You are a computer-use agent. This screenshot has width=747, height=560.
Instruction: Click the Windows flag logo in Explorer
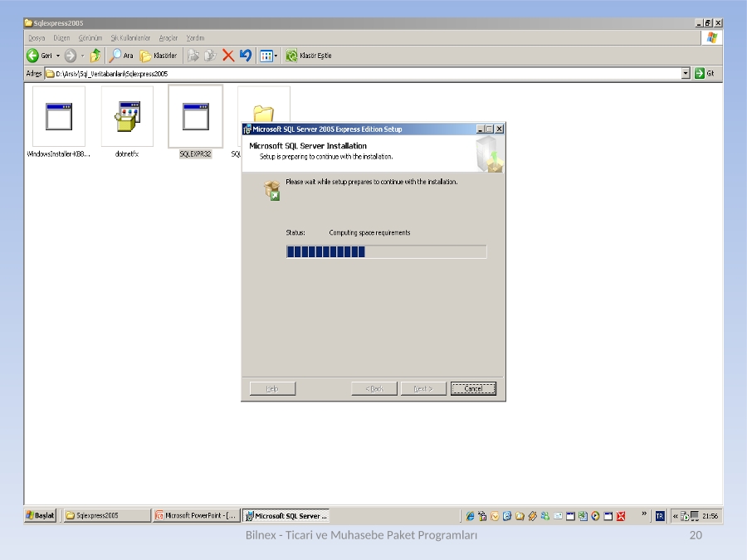pyautogui.click(x=712, y=38)
